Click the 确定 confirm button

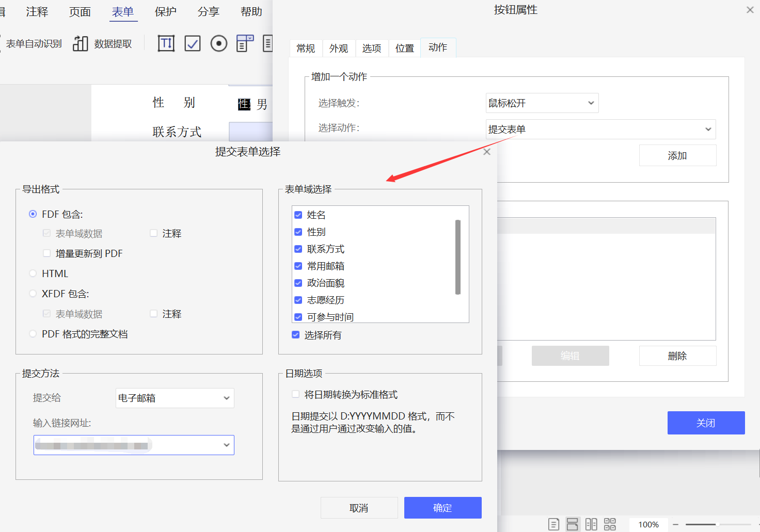click(x=442, y=507)
